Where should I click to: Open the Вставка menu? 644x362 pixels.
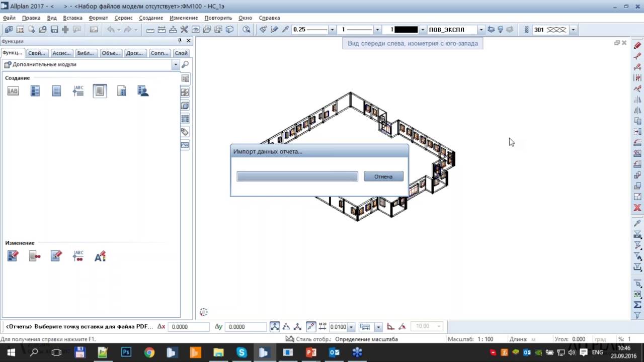pos(72,18)
